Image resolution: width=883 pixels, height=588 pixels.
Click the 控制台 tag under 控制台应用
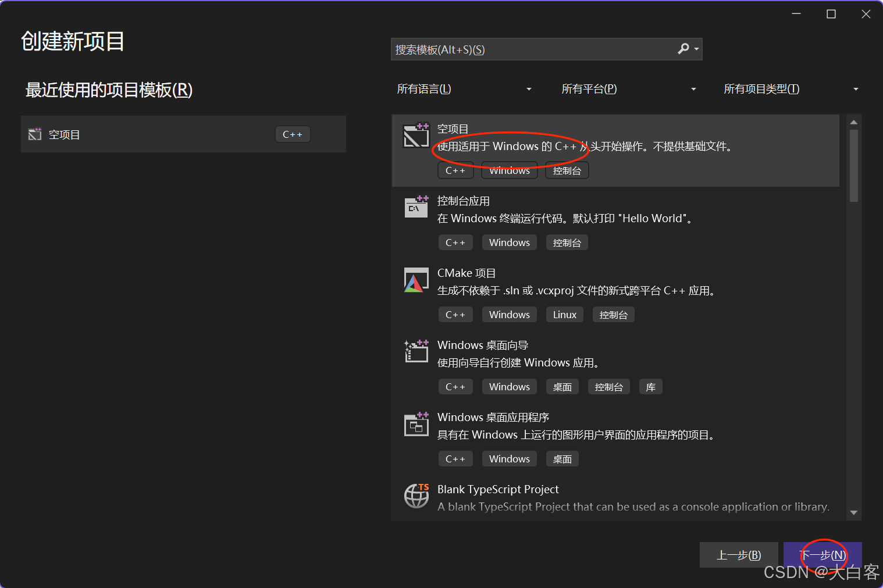[566, 242]
